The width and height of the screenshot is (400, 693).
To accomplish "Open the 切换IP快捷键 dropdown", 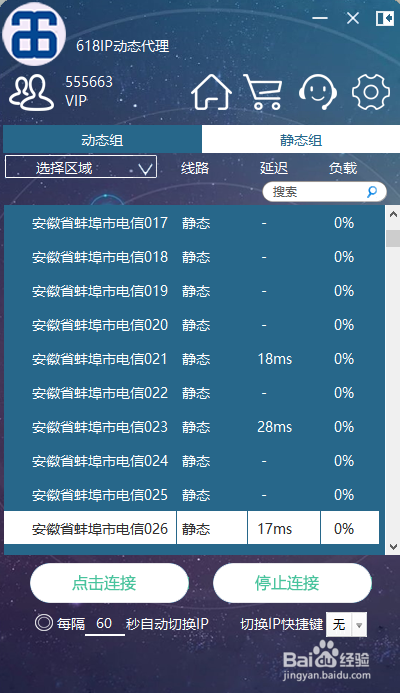I will [346, 624].
